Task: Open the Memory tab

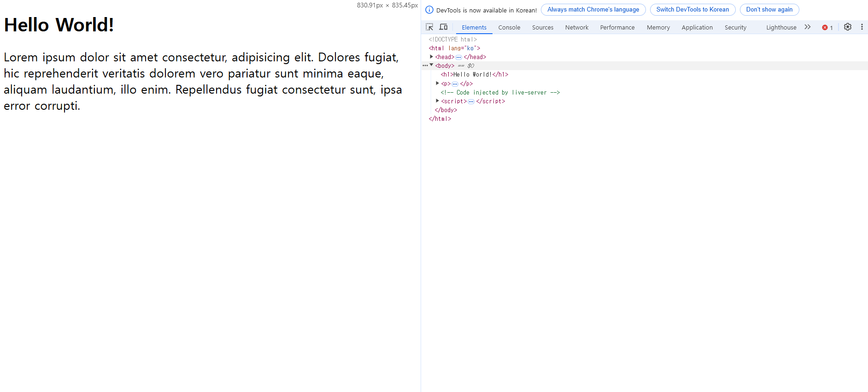Action: tap(658, 28)
